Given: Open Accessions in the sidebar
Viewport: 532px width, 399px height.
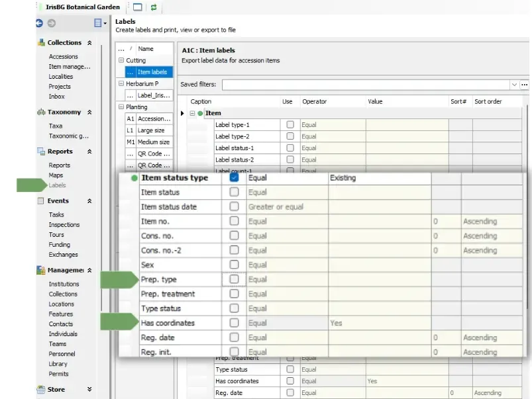Looking at the screenshot, I should 63,57.
